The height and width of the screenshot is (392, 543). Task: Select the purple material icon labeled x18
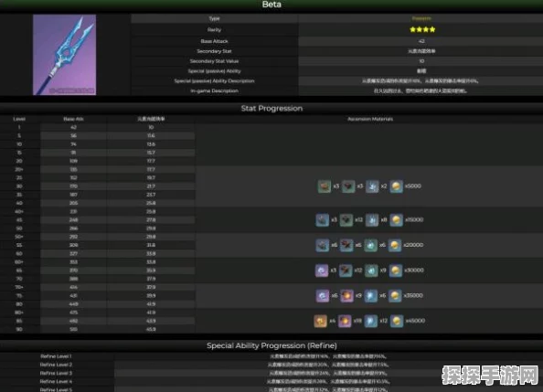pos(345,321)
